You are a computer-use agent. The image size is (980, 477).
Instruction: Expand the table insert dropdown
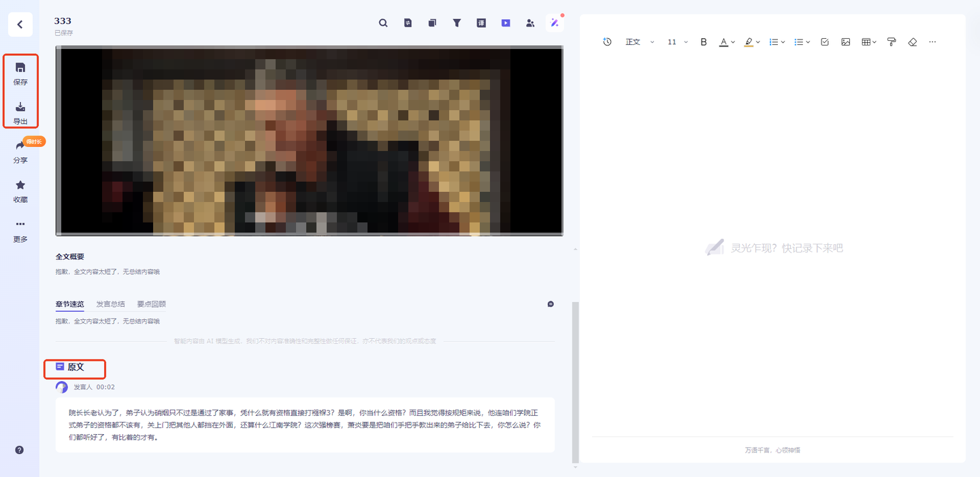click(869, 42)
